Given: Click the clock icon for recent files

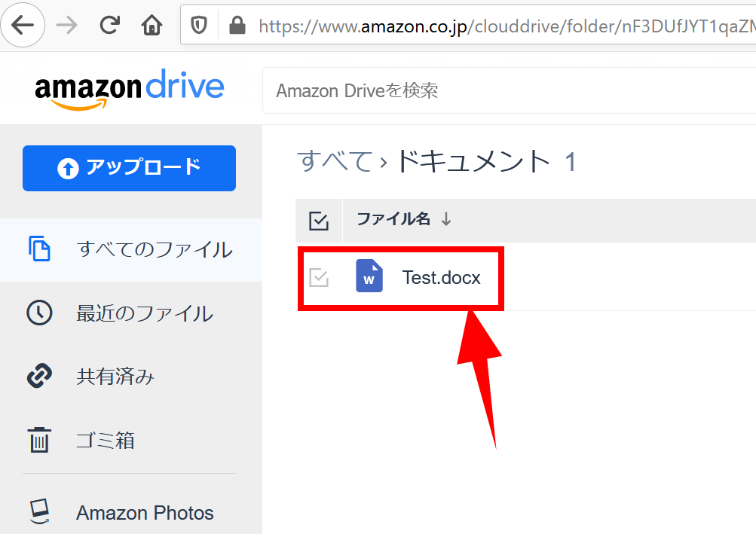Looking at the screenshot, I should [39, 313].
